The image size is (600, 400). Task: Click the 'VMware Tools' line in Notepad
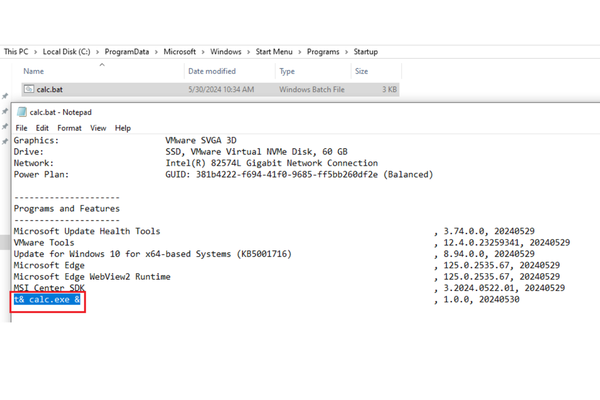(44, 243)
